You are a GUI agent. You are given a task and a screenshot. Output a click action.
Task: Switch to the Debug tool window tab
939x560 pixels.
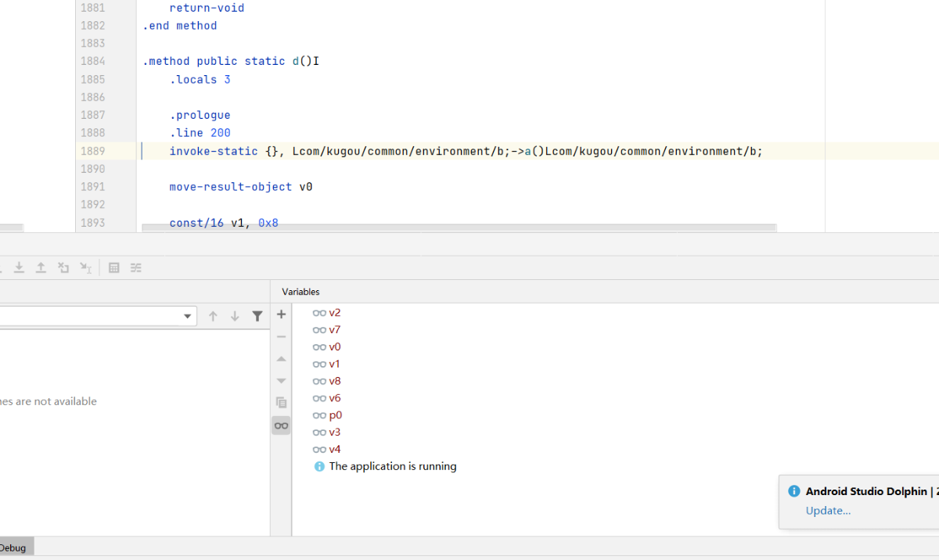(x=13, y=547)
